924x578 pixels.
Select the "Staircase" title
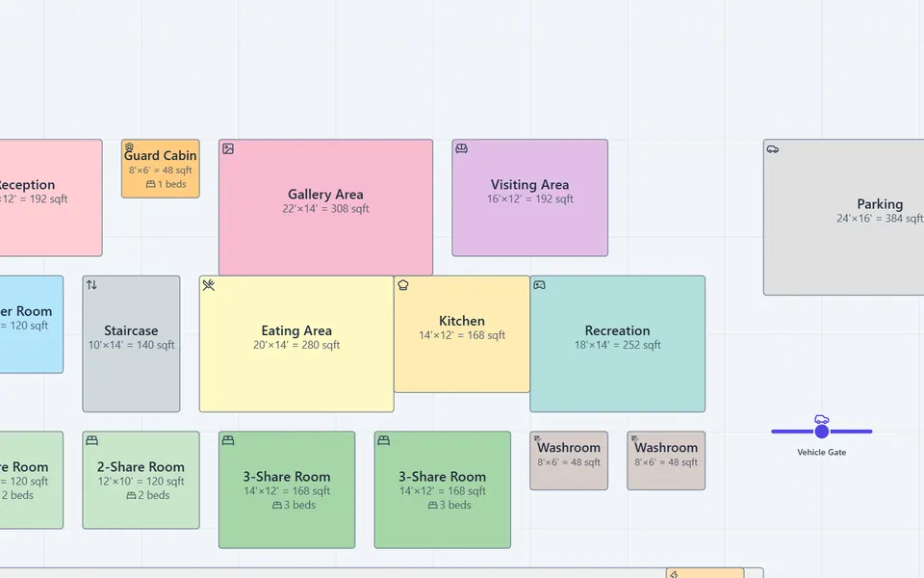coord(131,330)
